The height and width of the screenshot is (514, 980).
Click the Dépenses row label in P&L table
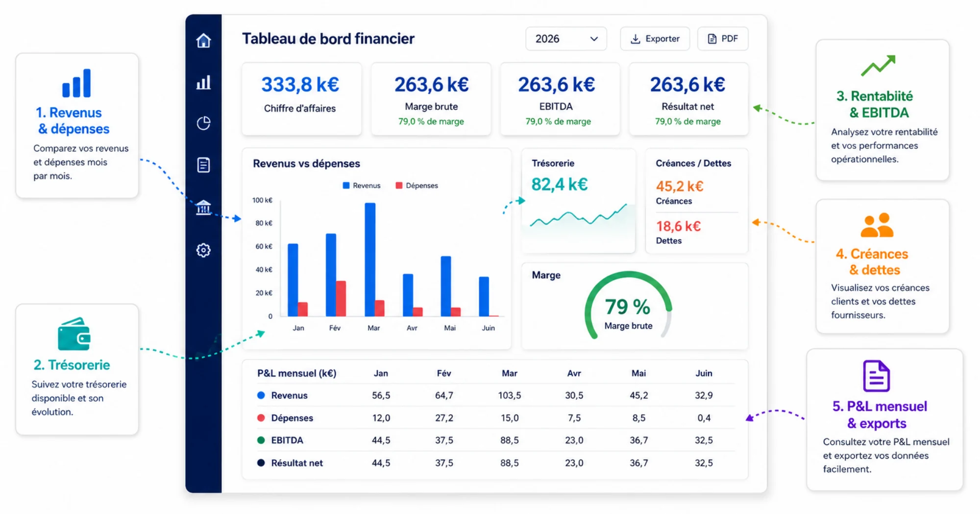292,418
